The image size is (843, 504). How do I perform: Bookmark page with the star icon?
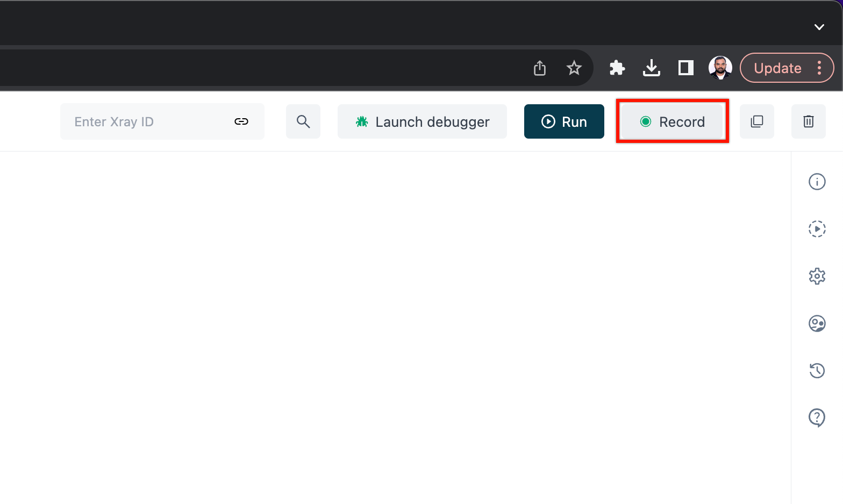(x=574, y=68)
